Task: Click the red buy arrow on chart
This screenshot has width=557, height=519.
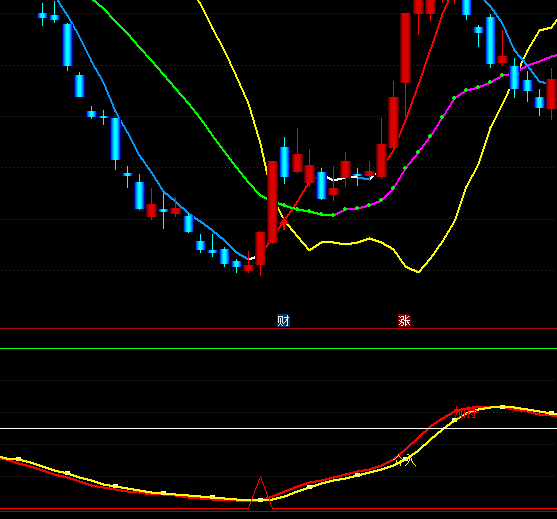Action: [283, 224]
